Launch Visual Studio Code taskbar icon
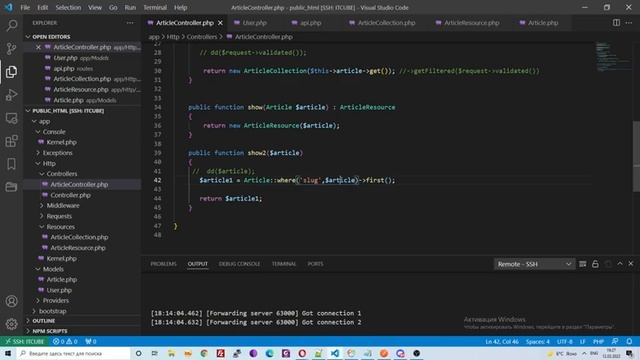This screenshot has height=360, width=640. [x=335, y=353]
